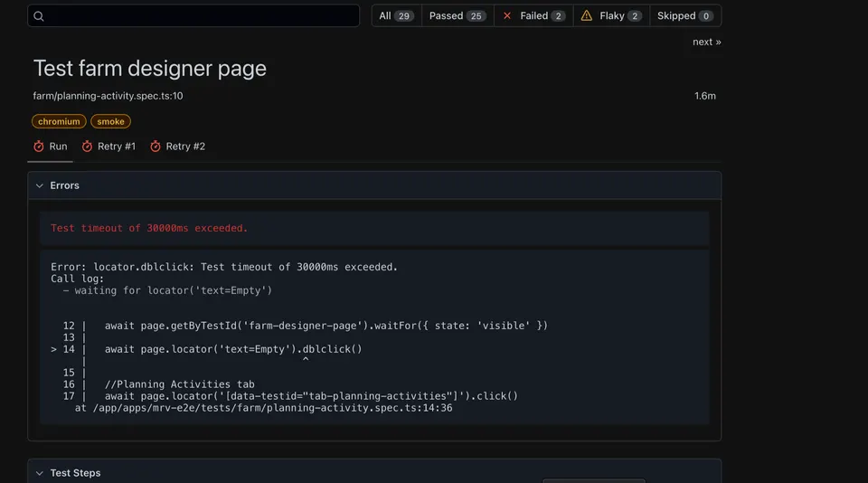Viewport: 868px width, 483px height.
Task: Collapse the Test Steps section chevron
Action: coord(39,473)
